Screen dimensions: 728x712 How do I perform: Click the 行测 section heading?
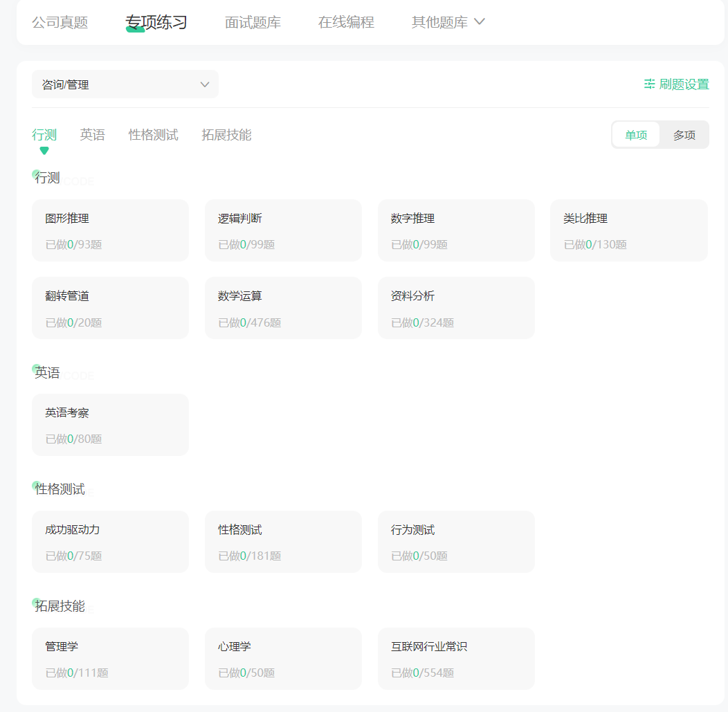(47, 178)
